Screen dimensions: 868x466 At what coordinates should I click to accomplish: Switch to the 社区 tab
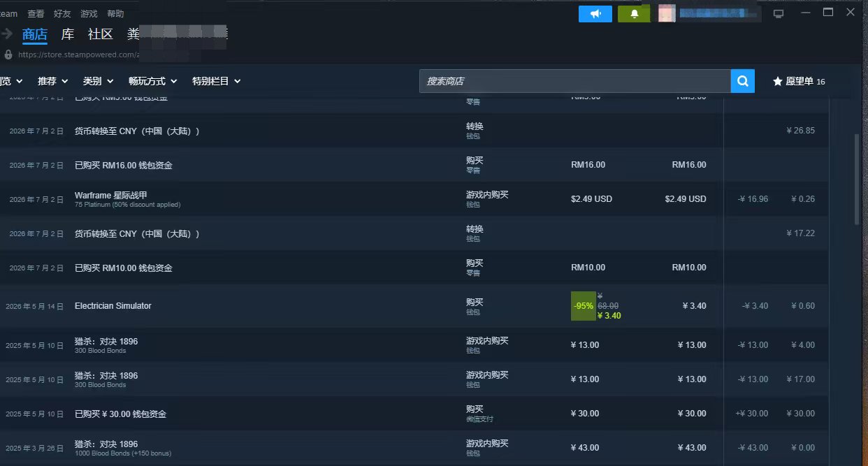[100, 34]
